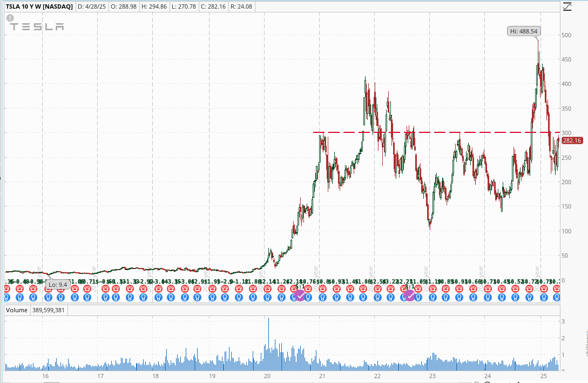Viewport: 588px width, 383px height.
Task: Click the Tesla logo watermark
Action: click(37, 26)
